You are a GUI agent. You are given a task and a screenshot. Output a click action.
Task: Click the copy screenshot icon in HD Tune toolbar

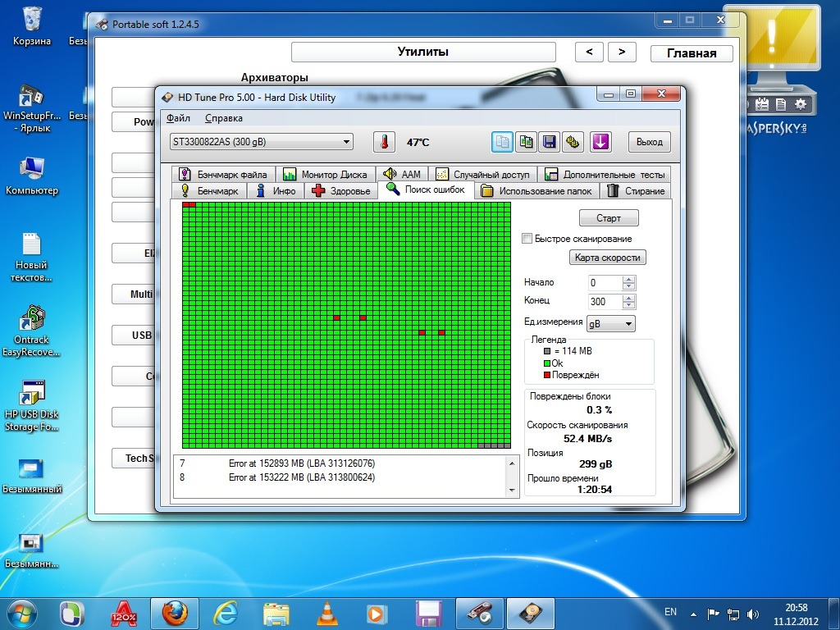click(x=526, y=142)
